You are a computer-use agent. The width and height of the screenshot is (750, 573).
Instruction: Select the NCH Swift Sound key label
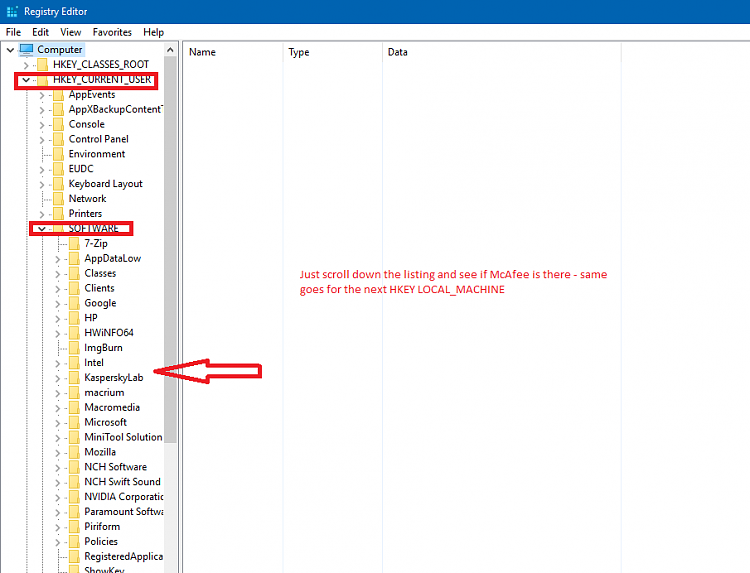(x=122, y=482)
